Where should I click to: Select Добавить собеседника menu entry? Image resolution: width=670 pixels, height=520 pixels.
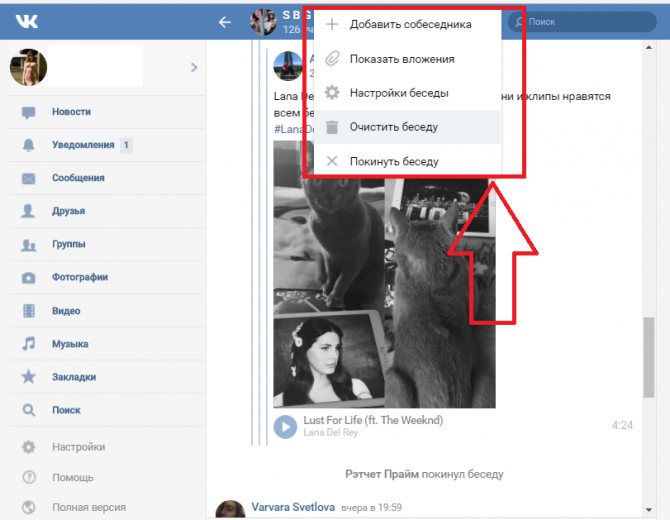click(x=407, y=24)
